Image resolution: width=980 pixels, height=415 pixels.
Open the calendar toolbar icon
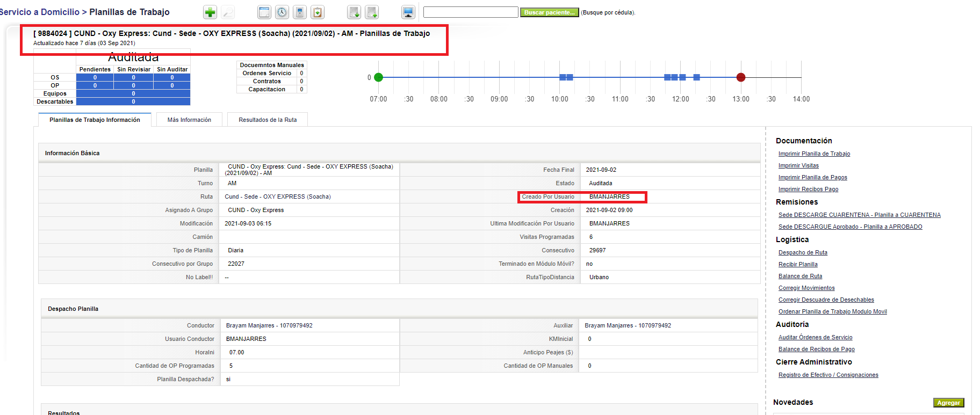pos(264,12)
